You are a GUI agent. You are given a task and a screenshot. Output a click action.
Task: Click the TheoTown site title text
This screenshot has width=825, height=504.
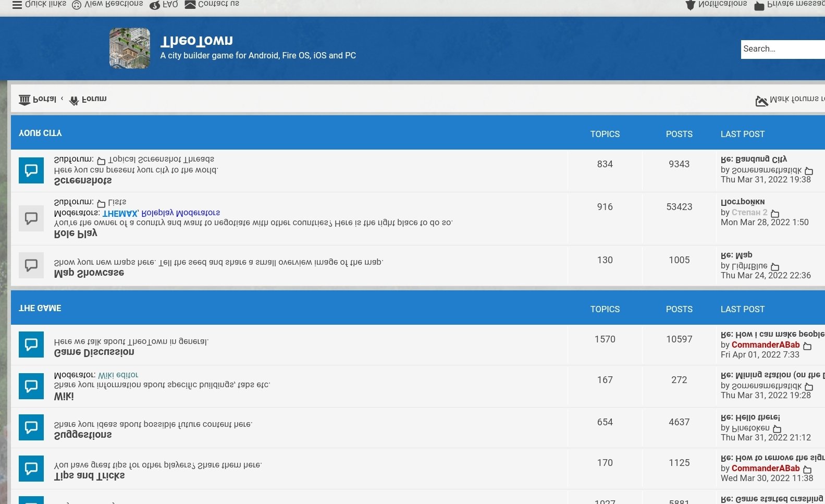tap(196, 40)
